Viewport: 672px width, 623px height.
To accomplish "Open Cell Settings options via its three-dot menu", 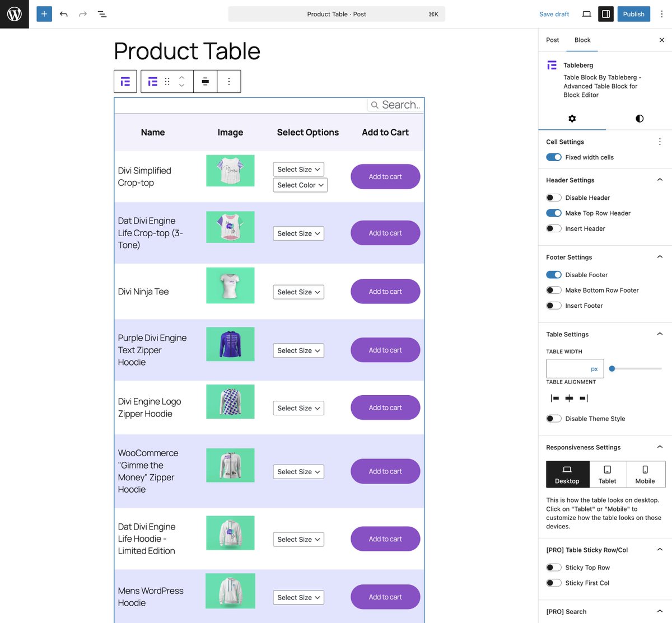I will click(660, 142).
